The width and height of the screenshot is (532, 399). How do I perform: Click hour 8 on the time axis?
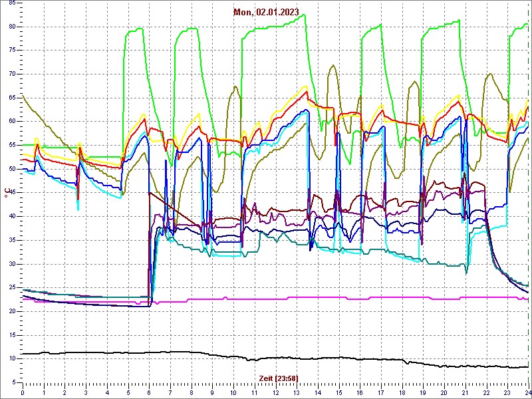pyautogui.click(x=192, y=392)
